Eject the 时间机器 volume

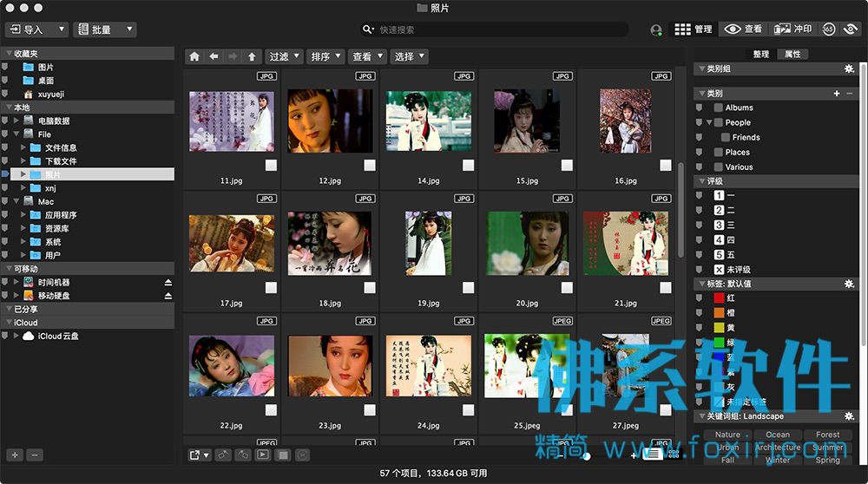tap(168, 283)
